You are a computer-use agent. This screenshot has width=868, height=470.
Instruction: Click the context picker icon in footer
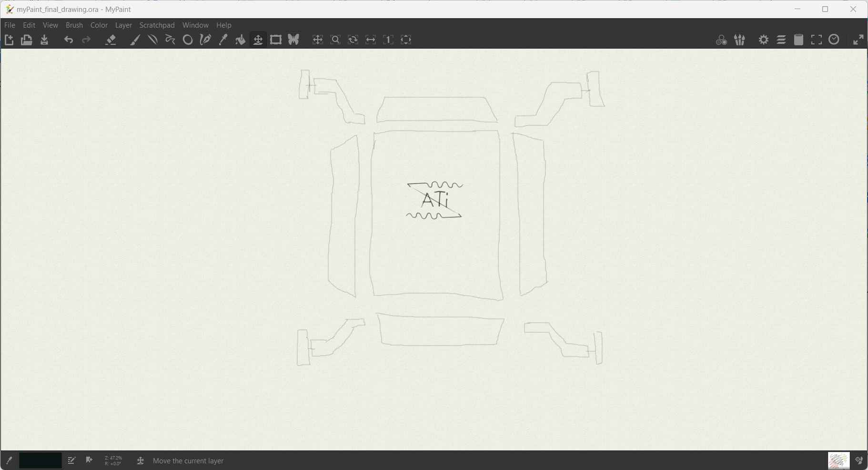858,460
